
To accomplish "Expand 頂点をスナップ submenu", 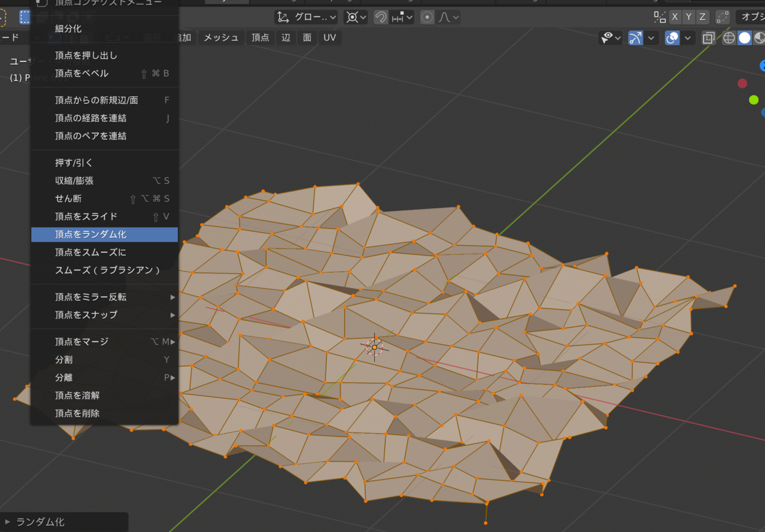I will pos(105,315).
